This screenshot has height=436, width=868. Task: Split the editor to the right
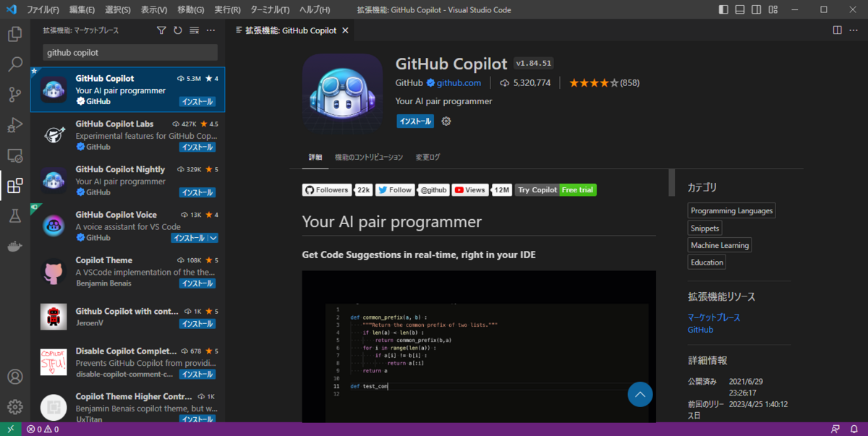pos(837,30)
